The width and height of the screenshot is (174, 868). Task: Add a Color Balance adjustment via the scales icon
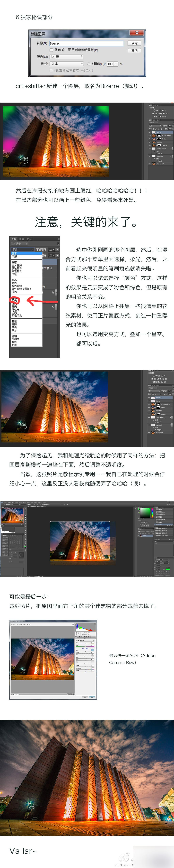(156, 114)
